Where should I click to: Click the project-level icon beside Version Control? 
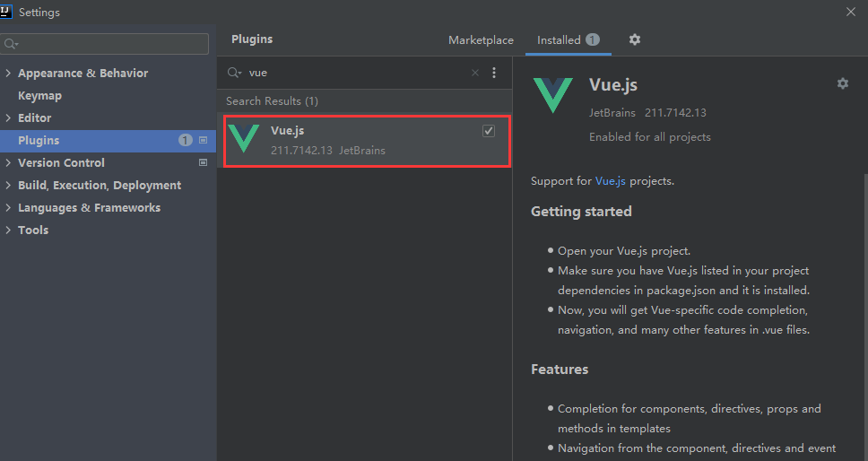click(x=203, y=162)
